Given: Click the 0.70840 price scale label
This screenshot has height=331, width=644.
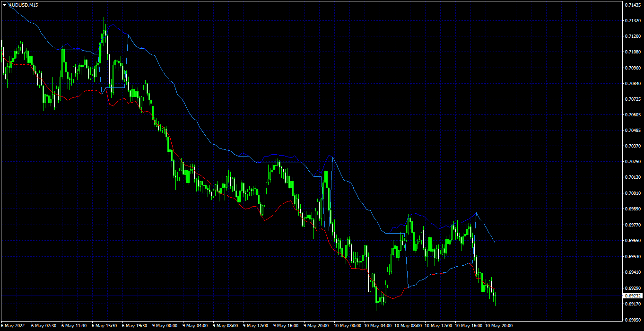Looking at the screenshot, I should point(633,83).
